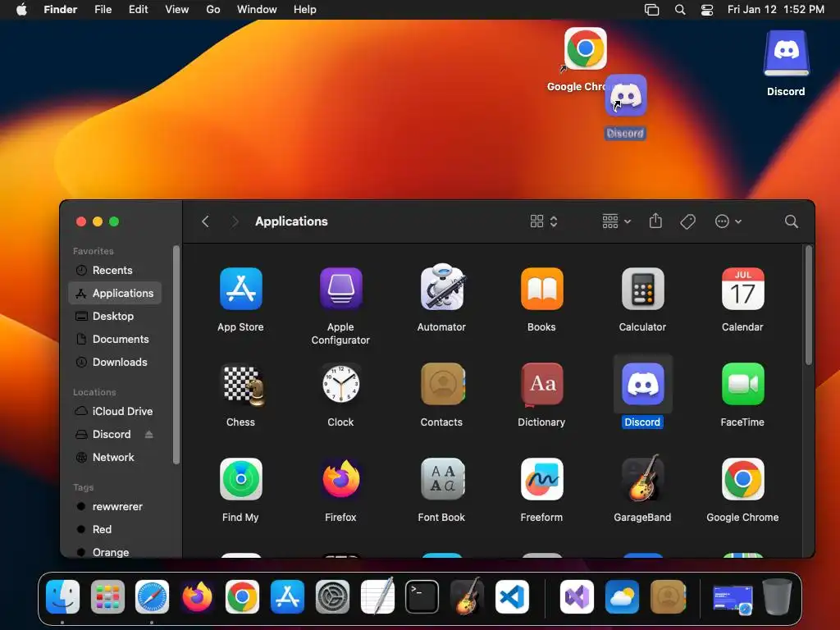This screenshot has width=840, height=630.
Task: Open the Apple menu
Action: click(x=21, y=10)
